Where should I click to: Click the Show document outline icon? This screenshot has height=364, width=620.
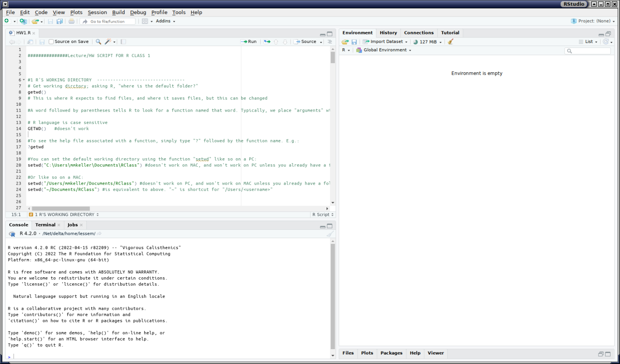pos(329,42)
